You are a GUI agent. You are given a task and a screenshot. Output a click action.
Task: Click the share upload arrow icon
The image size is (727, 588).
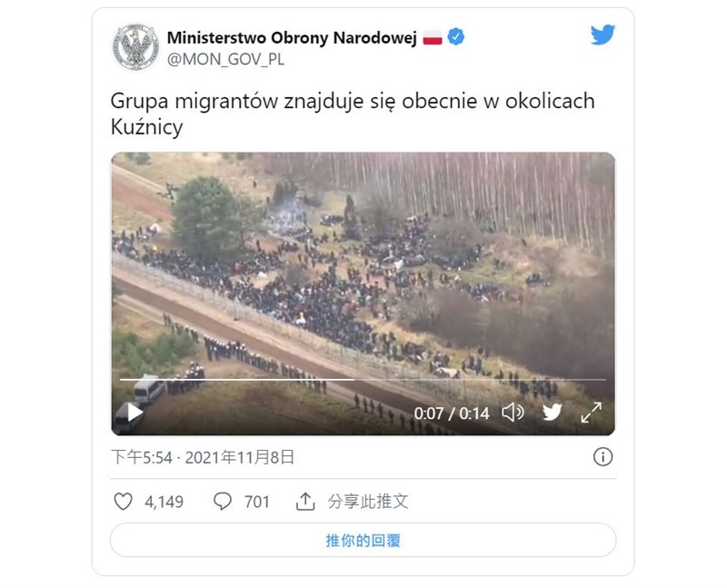pyautogui.click(x=305, y=502)
